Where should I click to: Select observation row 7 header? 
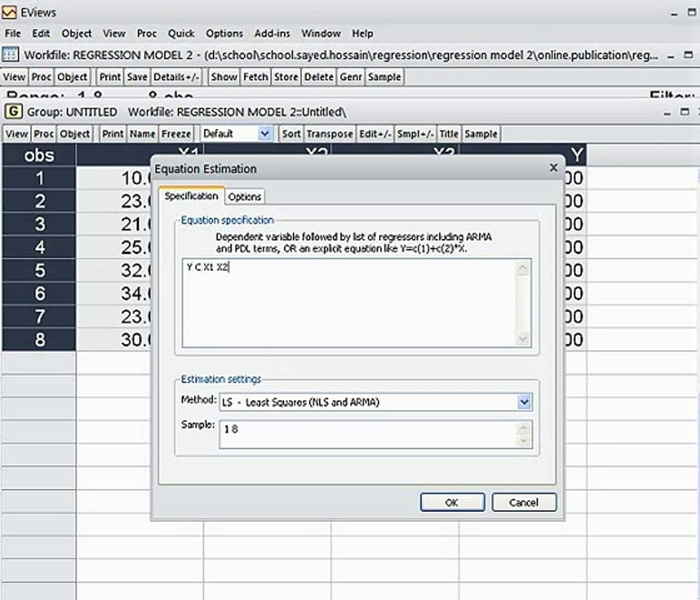tap(39, 317)
